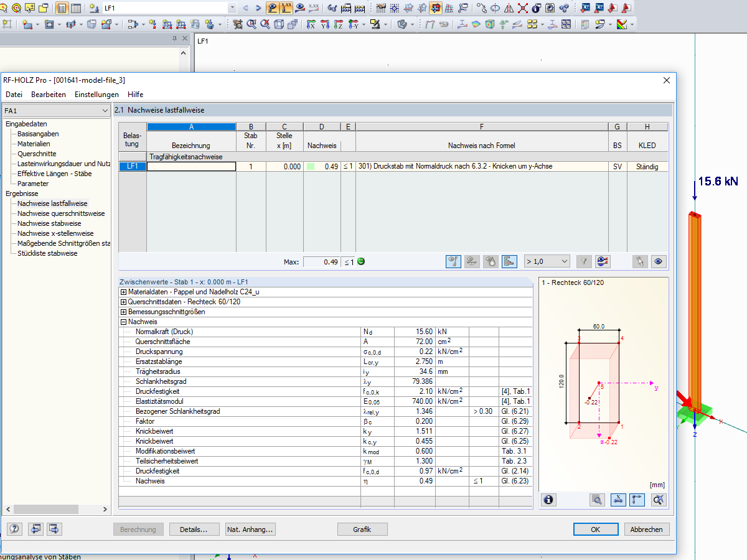
Task: Select 'Nachweise querschnittsweise' in the navigator tree
Action: coord(61,213)
